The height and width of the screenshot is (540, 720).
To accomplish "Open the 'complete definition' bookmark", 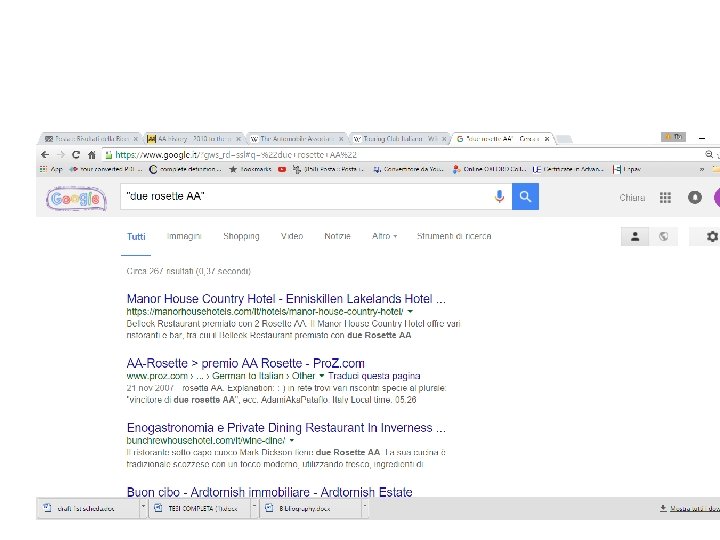I will pos(185,169).
